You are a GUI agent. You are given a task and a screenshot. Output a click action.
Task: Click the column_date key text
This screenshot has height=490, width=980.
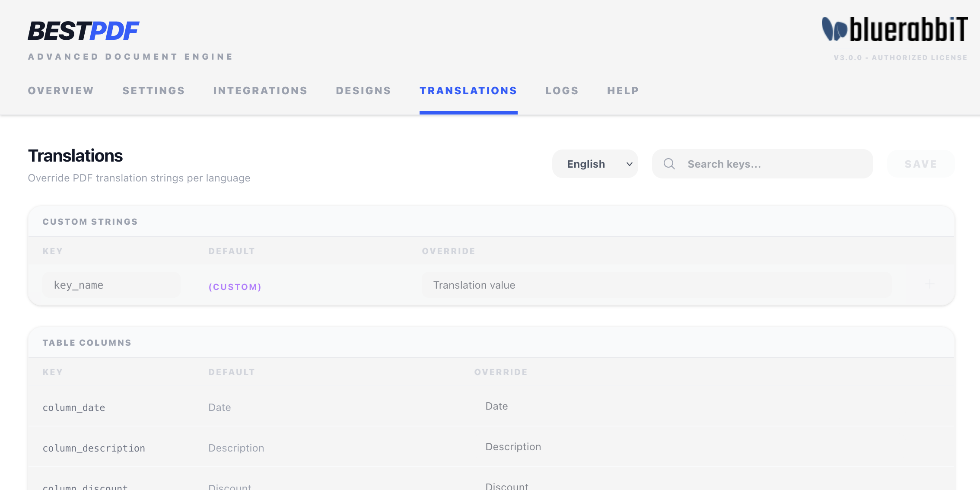click(x=74, y=407)
